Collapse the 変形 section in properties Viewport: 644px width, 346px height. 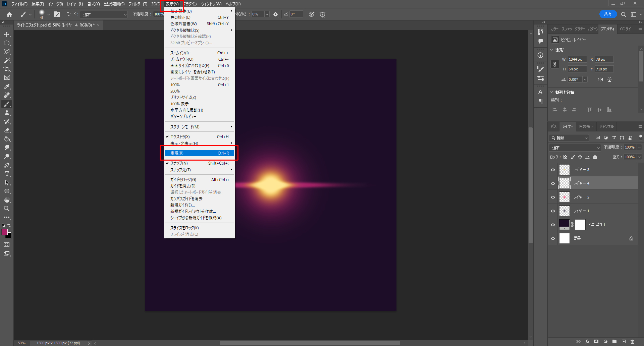click(x=552, y=50)
